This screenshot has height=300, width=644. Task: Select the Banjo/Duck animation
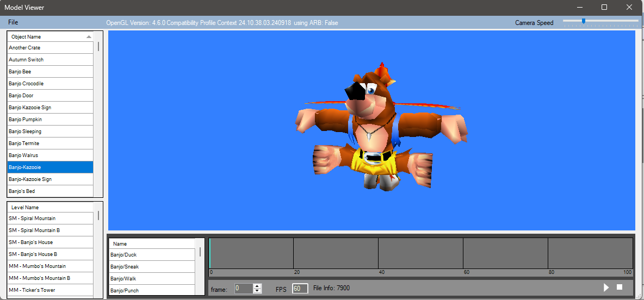(152, 254)
